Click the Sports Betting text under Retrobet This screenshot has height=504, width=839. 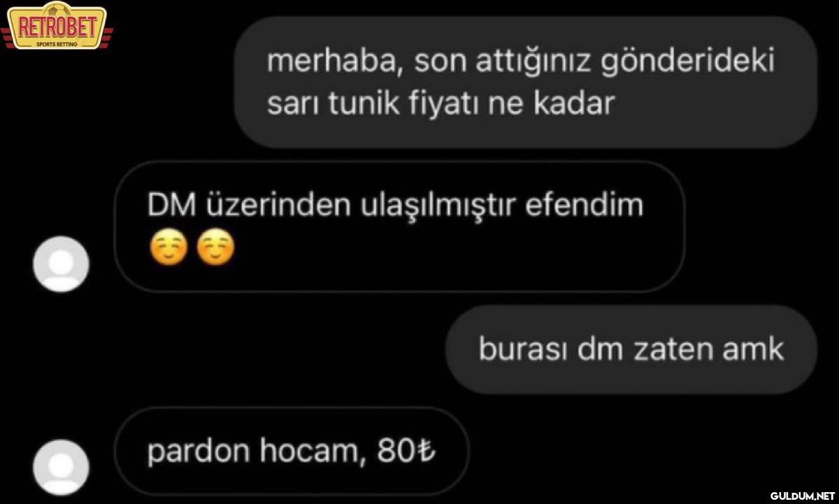[58, 43]
